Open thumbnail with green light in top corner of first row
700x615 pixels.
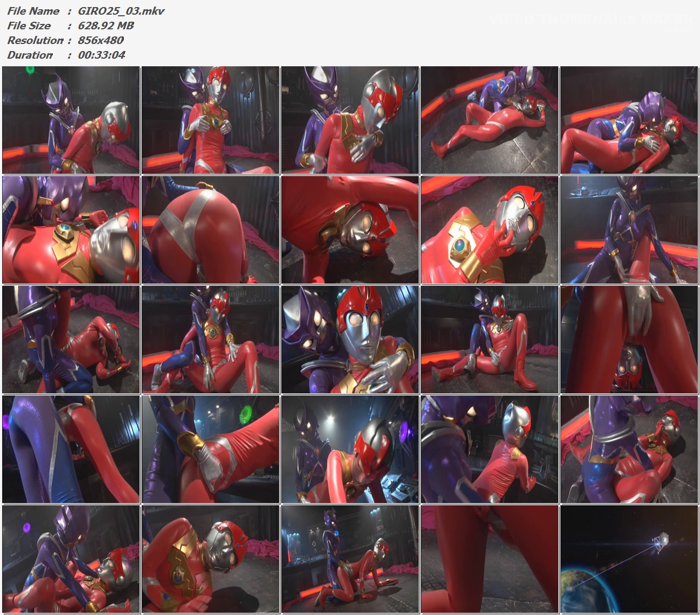[71, 120]
